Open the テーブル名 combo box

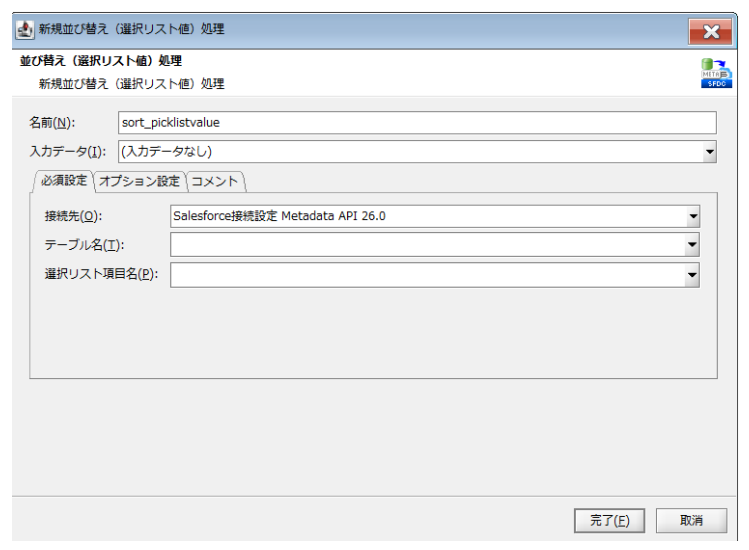coord(692,244)
